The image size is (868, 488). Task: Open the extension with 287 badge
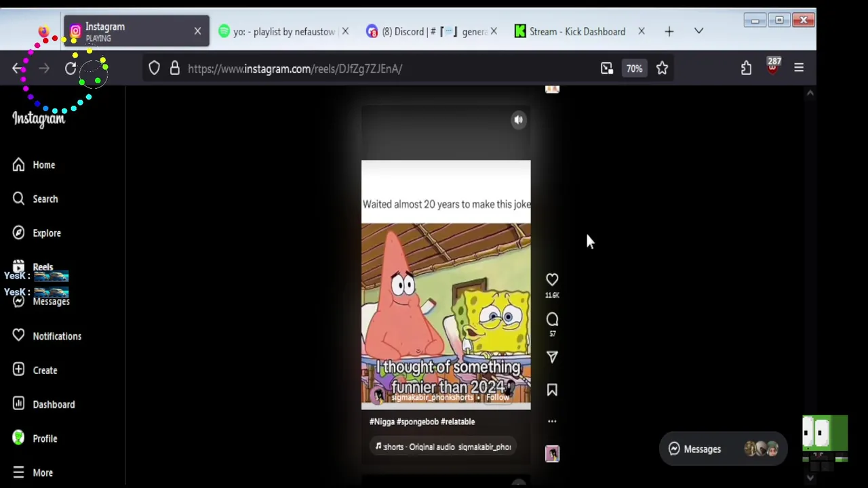[773, 66]
